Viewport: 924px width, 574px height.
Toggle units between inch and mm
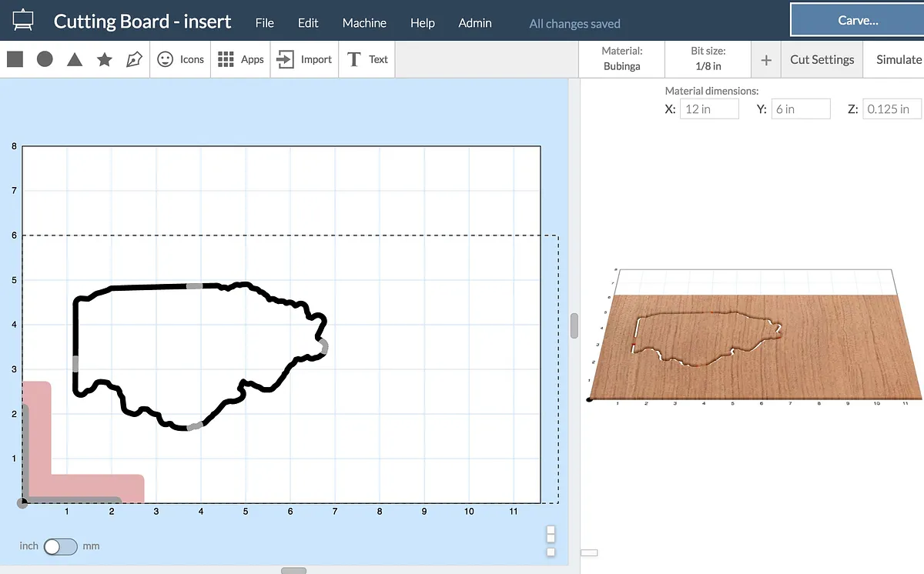[x=60, y=546]
